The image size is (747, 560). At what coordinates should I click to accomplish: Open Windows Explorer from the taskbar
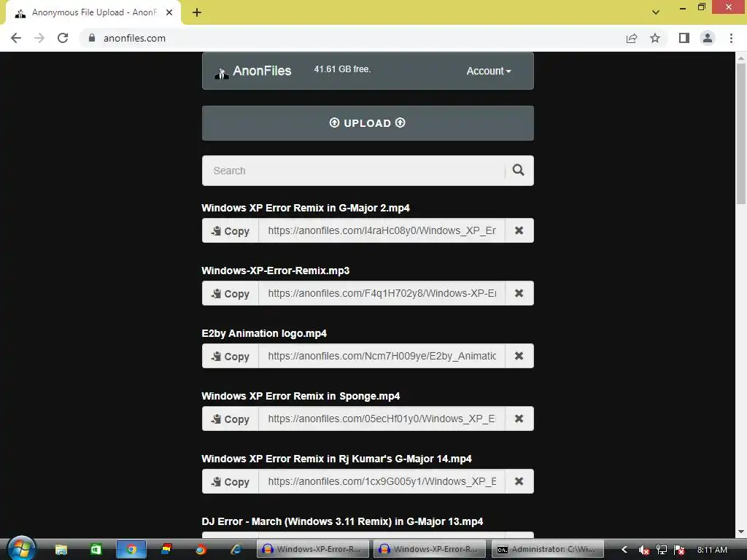click(61, 550)
